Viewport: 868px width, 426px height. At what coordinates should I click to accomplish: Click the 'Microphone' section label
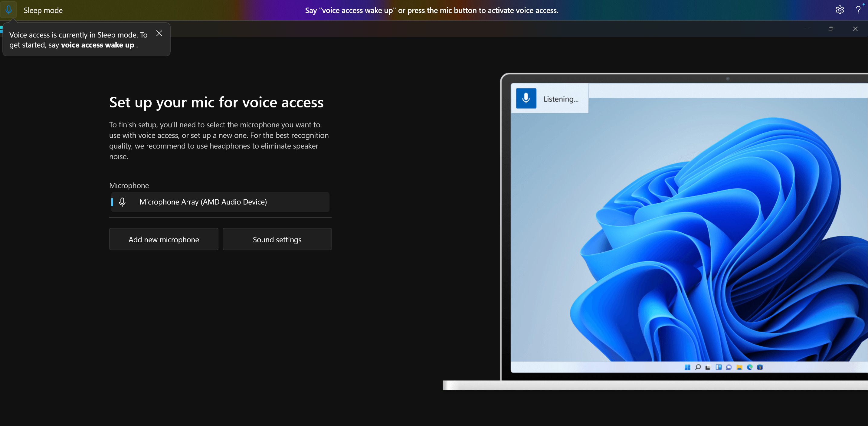[x=129, y=185]
